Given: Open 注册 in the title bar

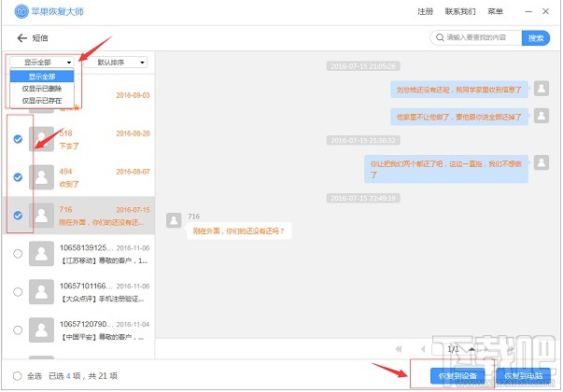Looking at the screenshot, I should (x=425, y=11).
